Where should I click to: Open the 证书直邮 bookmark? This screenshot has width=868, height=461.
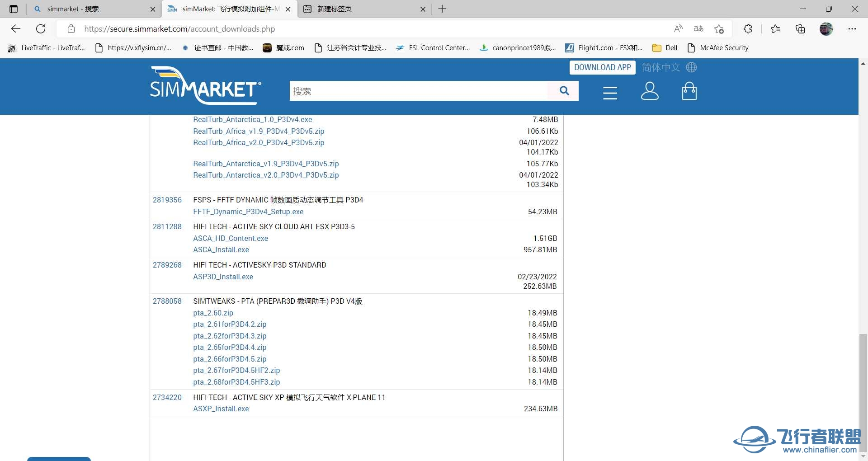point(217,48)
